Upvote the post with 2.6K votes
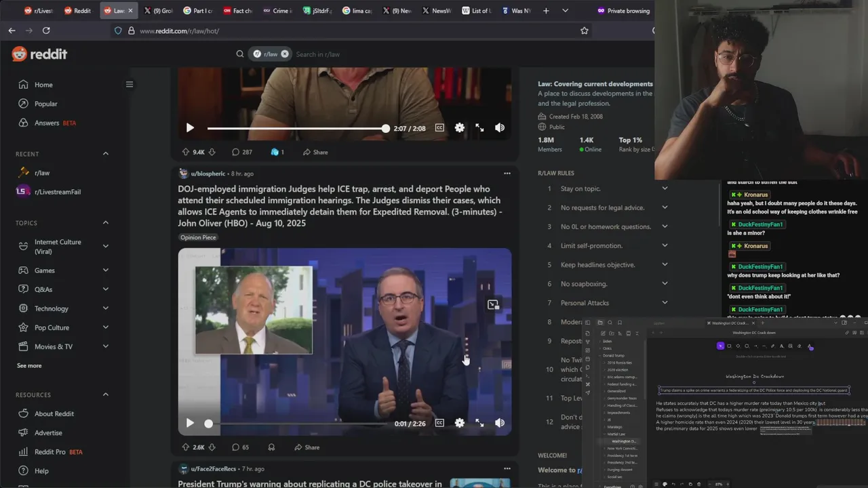The width and height of the screenshot is (868, 488). [x=185, y=447]
